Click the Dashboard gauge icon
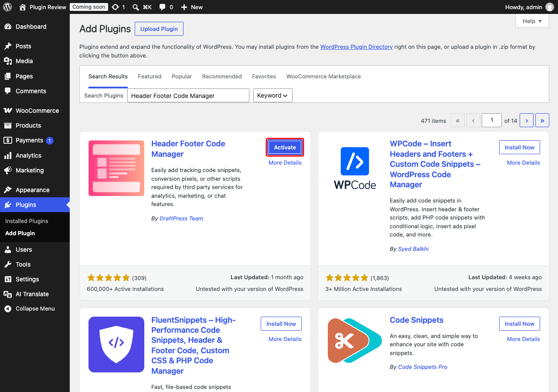Viewport: 558px width, 392px height. (x=8, y=27)
